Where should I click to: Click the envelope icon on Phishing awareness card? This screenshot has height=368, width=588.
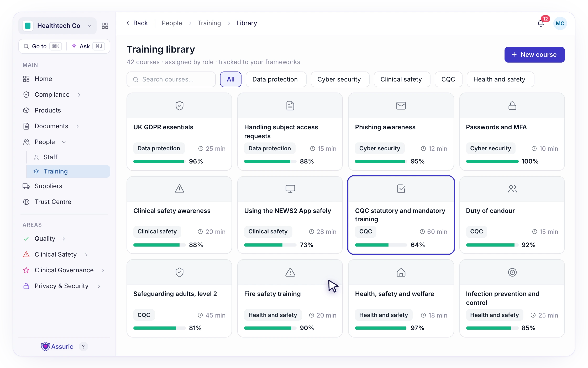[401, 106]
